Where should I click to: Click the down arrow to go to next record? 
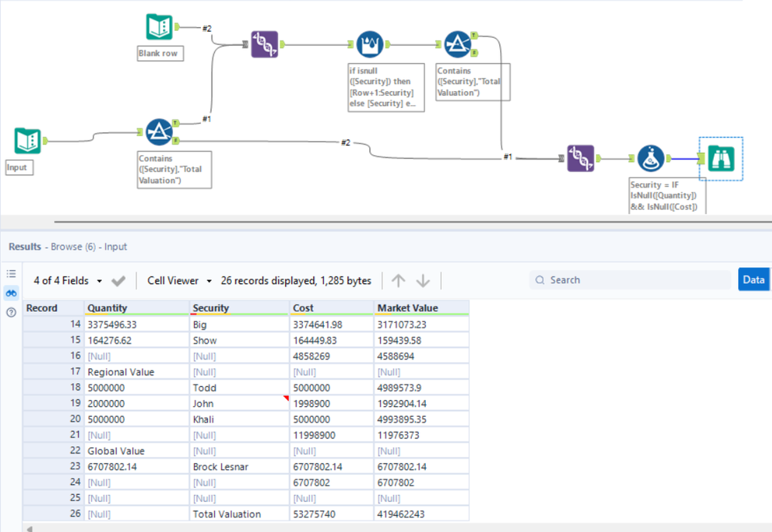click(x=423, y=280)
